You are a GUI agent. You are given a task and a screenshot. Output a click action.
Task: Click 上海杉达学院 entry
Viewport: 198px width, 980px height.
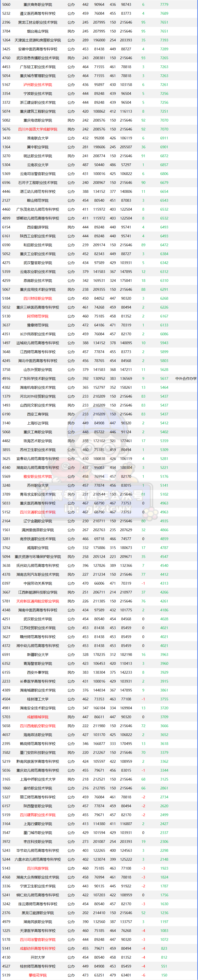(38, 423)
